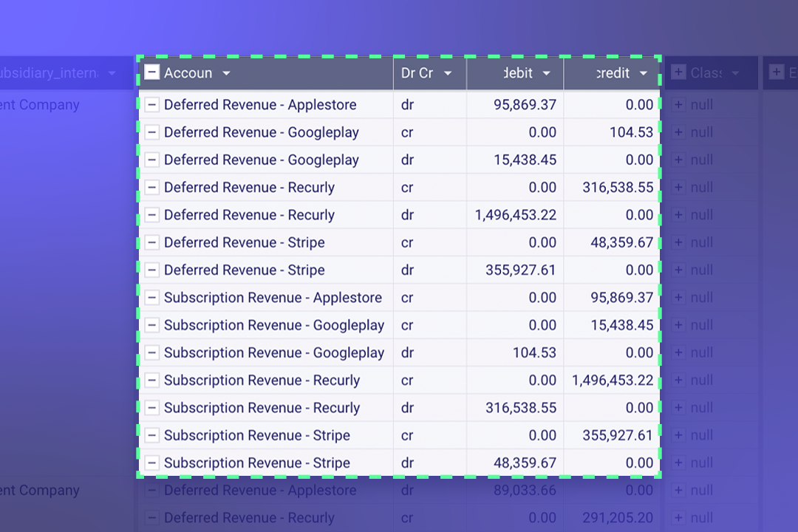Expand the Class column header plus icon
The width and height of the screenshot is (798, 532).
pyautogui.click(x=678, y=72)
